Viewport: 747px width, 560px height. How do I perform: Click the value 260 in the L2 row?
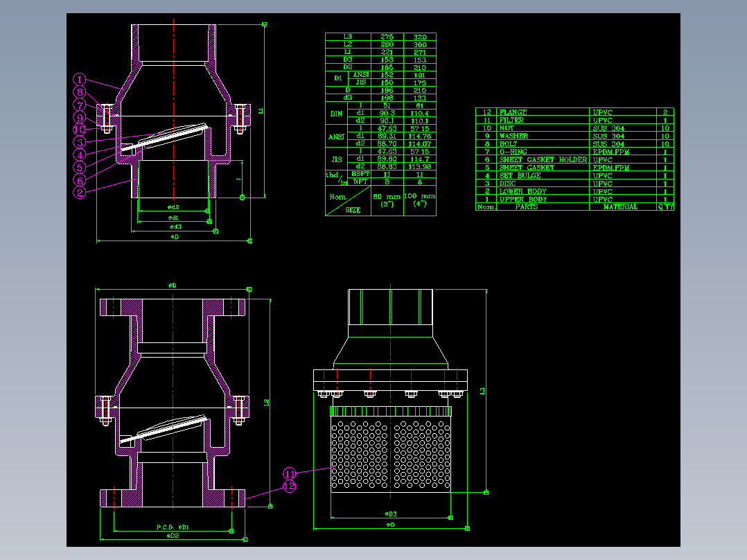[387, 44]
